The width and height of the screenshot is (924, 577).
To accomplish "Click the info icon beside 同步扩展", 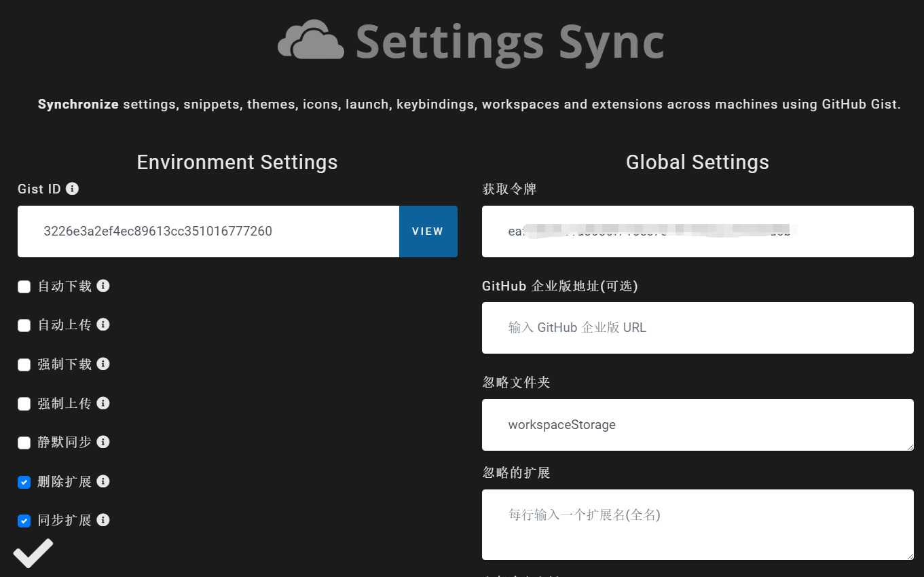I will 103,520.
